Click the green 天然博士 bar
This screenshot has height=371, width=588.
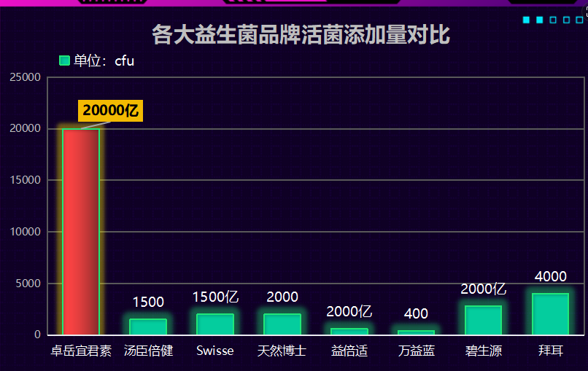[x=282, y=324]
